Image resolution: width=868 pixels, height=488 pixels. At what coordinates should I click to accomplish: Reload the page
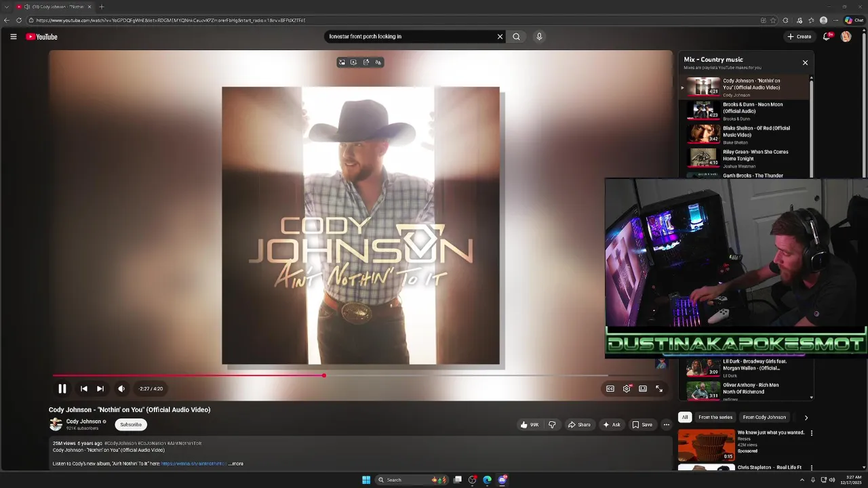click(x=18, y=20)
